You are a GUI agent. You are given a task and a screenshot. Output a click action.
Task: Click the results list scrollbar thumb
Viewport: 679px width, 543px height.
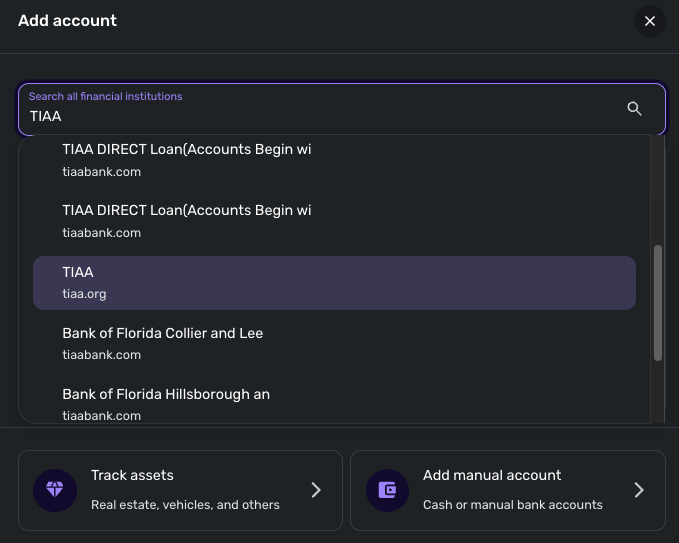coord(657,302)
